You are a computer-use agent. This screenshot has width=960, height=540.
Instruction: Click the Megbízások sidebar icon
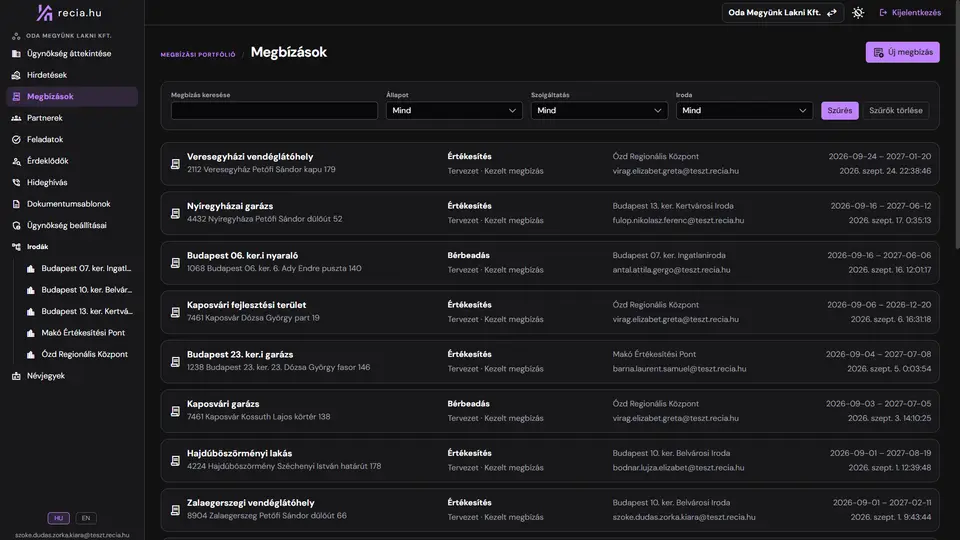pos(16,97)
